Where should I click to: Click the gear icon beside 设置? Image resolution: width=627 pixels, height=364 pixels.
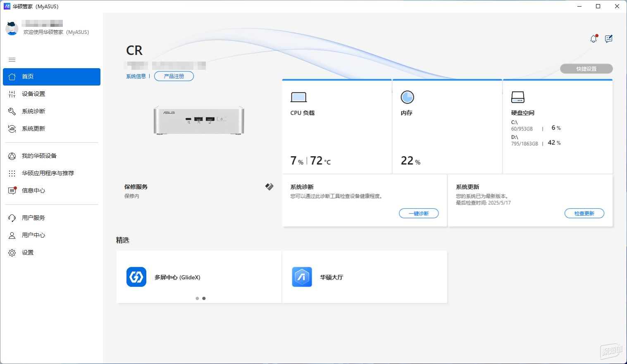[x=12, y=252]
